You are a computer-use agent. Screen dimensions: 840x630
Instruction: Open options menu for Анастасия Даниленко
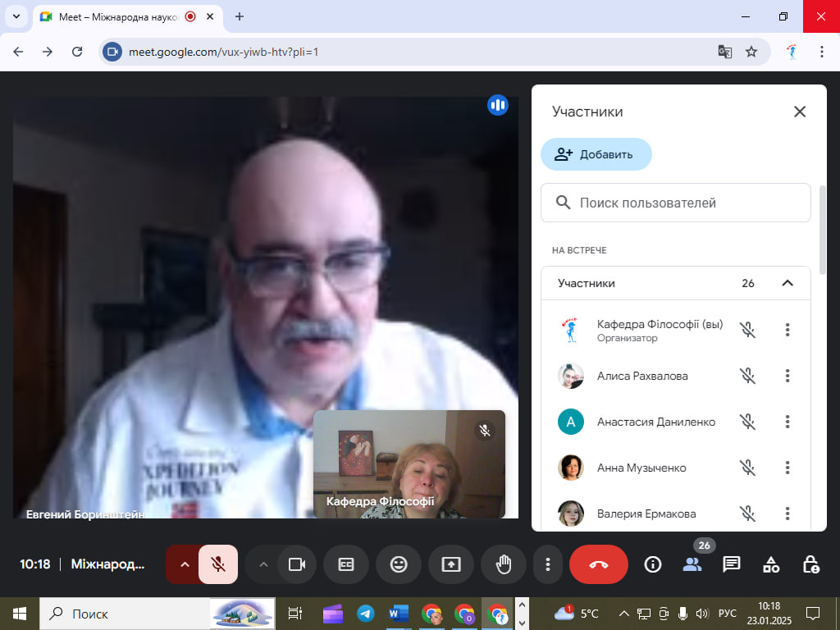click(787, 422)
